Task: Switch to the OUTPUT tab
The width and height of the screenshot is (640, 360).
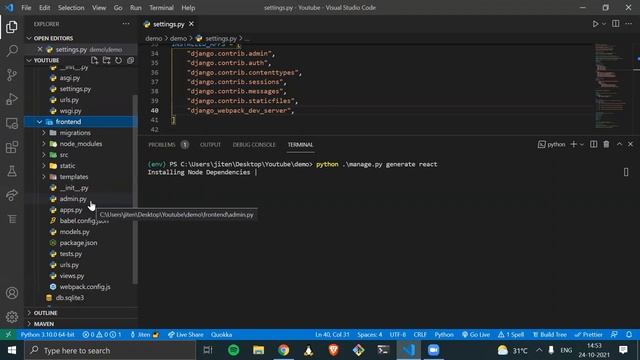Action: click(x=210, y=145)
